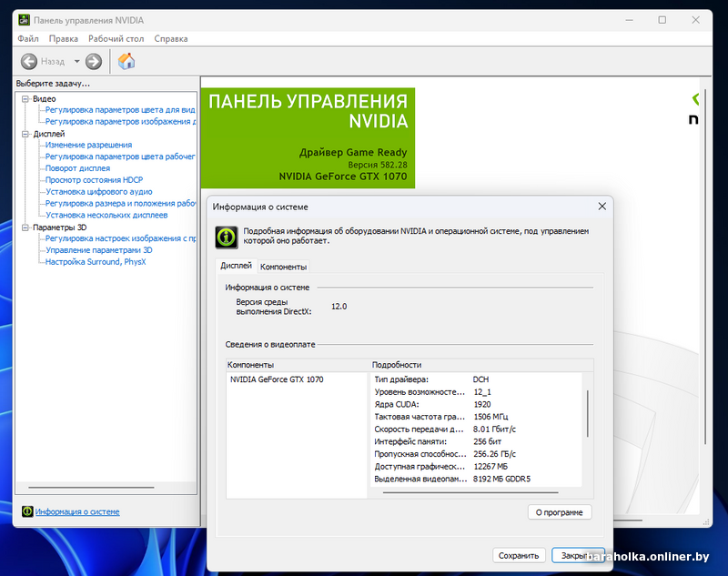Screen dimensions: 728x576
Task: Open the Back history dropdown arrow
Action: pyautogui.click(x=76, y=61)
